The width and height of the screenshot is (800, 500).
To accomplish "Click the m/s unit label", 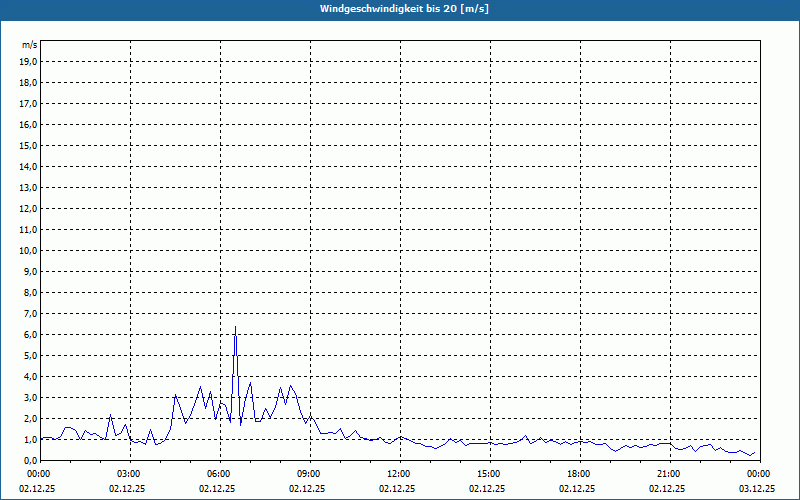I will pos(29,45).
